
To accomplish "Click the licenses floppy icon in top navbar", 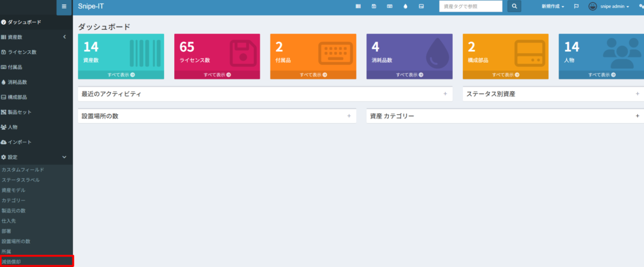I will click(374, 6).
